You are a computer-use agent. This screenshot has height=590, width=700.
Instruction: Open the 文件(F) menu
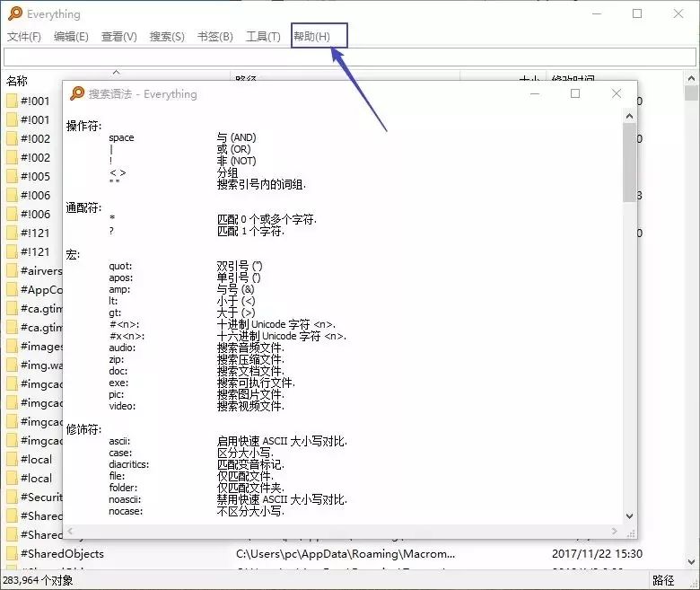24,36
